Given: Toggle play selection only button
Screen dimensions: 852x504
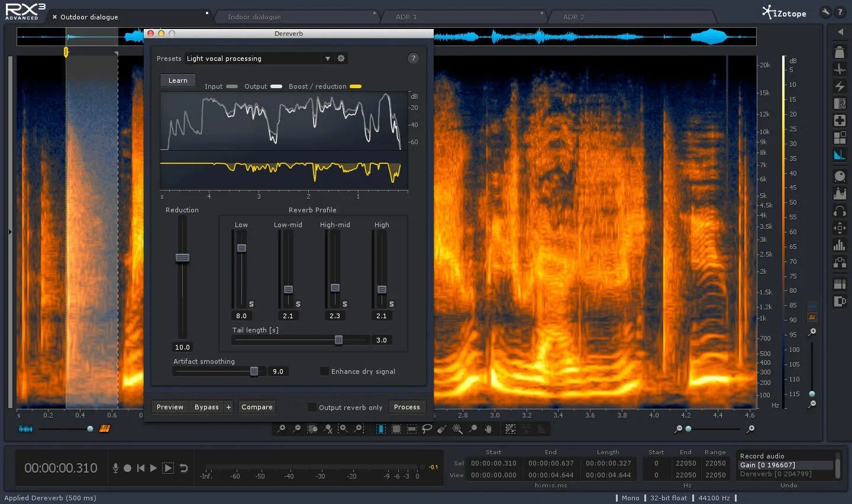Looking at the screenshot, I should click(168, 468).
